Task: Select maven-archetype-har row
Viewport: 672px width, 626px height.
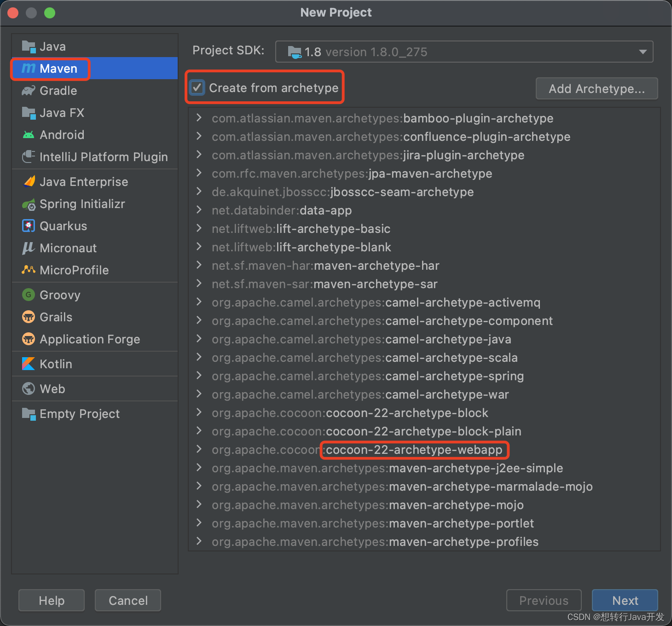Action: (x=424, y=266)
